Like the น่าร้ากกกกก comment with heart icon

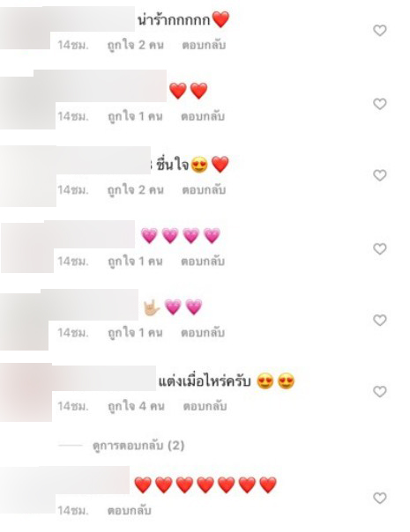(380, 31)
